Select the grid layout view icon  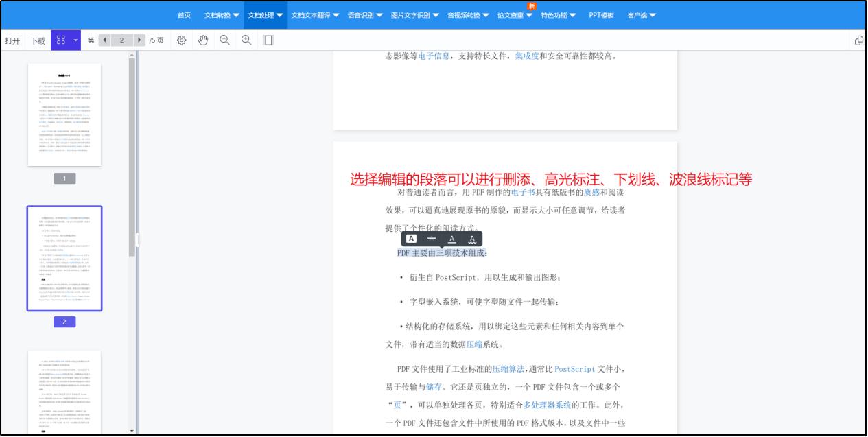coord(60,40)
